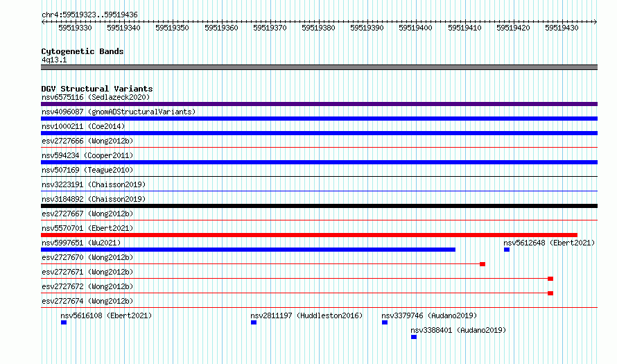Click ruler position 59519390
This screenshot has width=617, height=364.
click(x=367, y=28)
